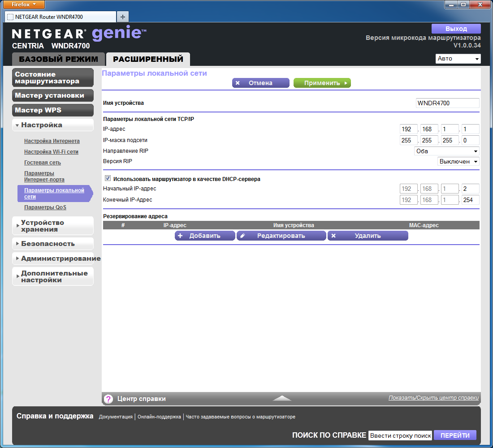This screenshot has height=448, width=493.
Task: Click the first IP-адрес octet field
Action: 408,129
